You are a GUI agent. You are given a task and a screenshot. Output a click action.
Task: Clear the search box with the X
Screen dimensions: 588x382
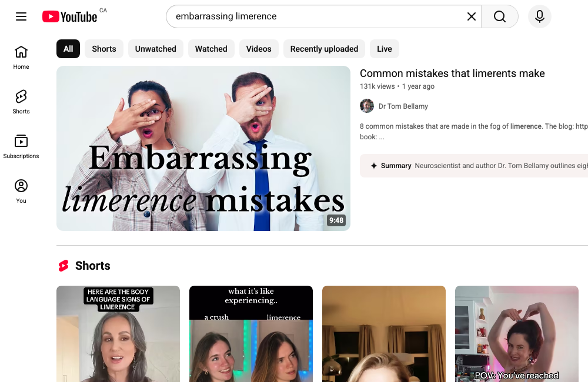point(472,16)
